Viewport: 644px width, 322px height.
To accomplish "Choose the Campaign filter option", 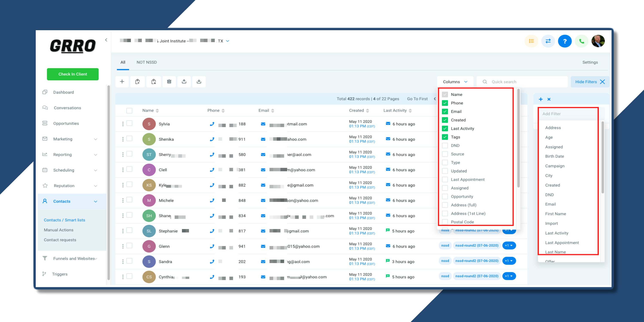I will click(555, 166).
